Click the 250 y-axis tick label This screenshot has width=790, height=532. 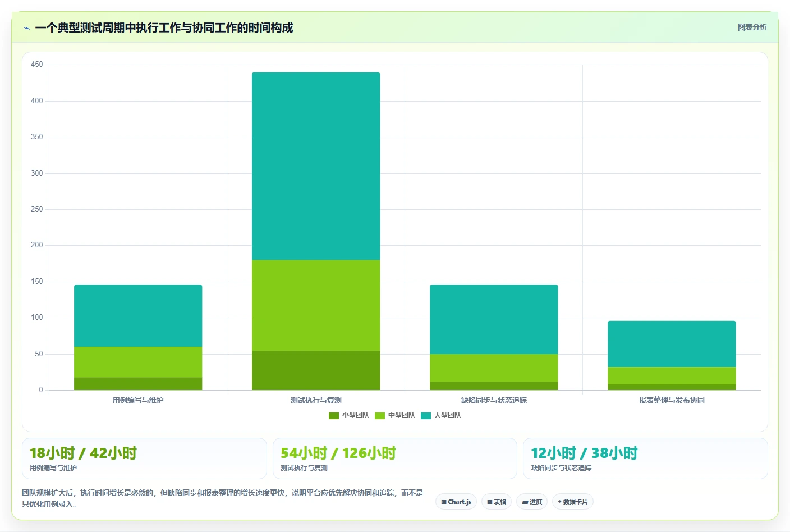pos(37,209)
